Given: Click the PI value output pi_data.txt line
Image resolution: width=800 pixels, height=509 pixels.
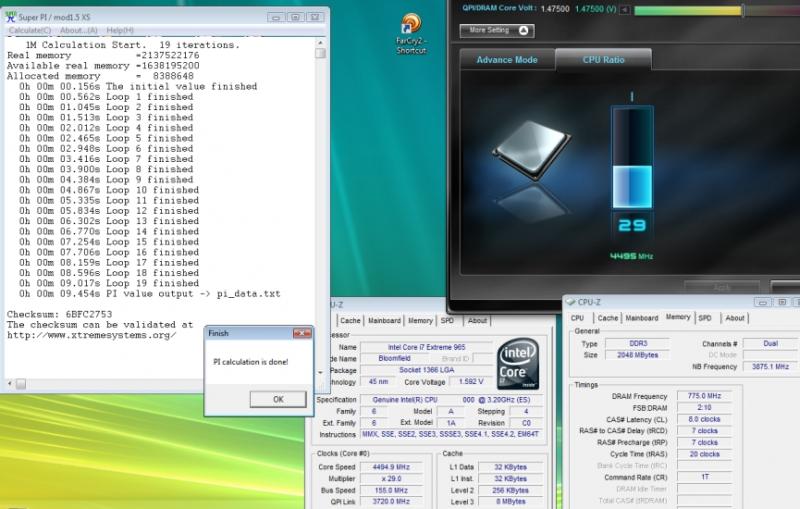Looking at the screenshot, I should (x=150, y=294).
